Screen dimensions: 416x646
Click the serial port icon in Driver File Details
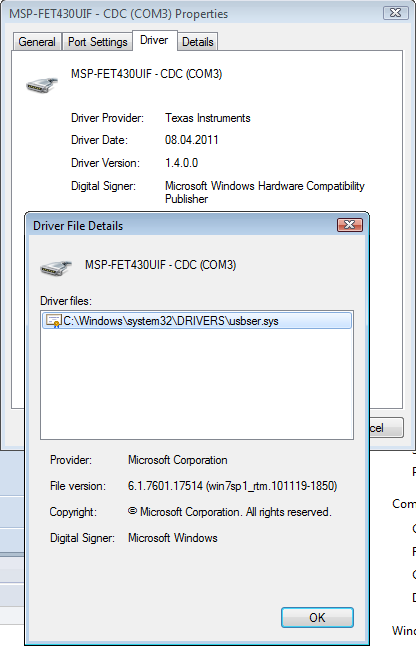pyautogui.click(x=56, y=268)
